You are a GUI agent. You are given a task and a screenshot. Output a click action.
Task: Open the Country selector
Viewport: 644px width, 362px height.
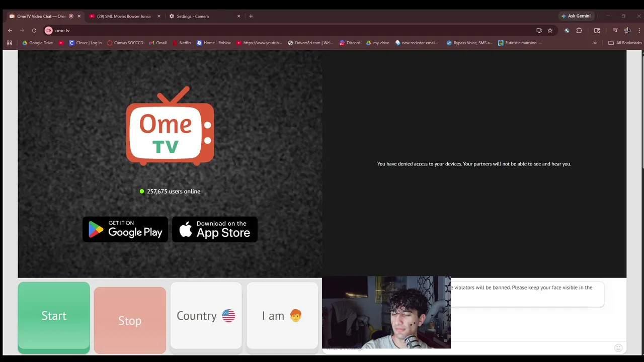click(206, 316)
